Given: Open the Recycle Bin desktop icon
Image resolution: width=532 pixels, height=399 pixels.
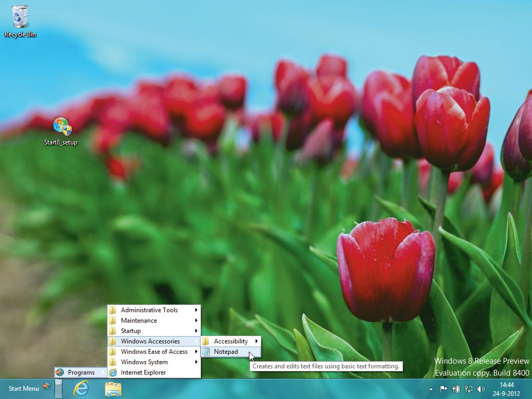Looking at the screenshot, I should coord(20,21).
